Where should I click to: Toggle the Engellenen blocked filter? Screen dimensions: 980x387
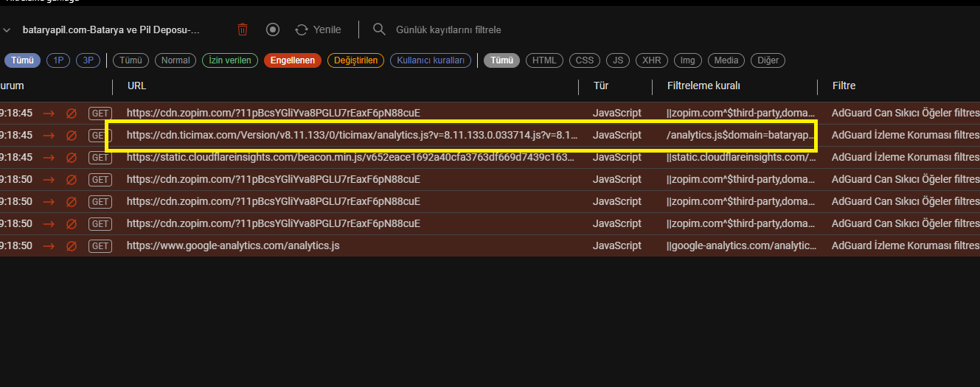[293, 60]
